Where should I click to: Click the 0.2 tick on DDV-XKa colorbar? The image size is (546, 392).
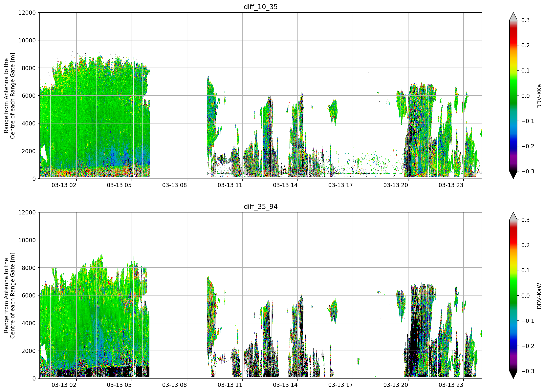(526, 46)
